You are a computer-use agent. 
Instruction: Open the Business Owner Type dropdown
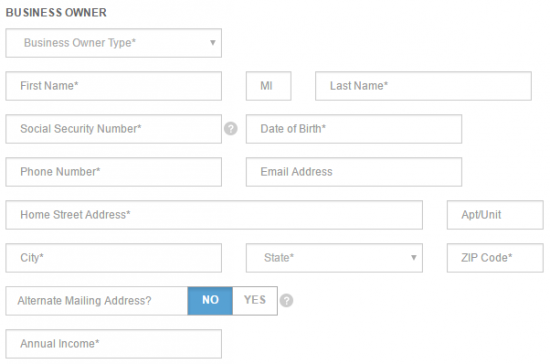[114, 43]
